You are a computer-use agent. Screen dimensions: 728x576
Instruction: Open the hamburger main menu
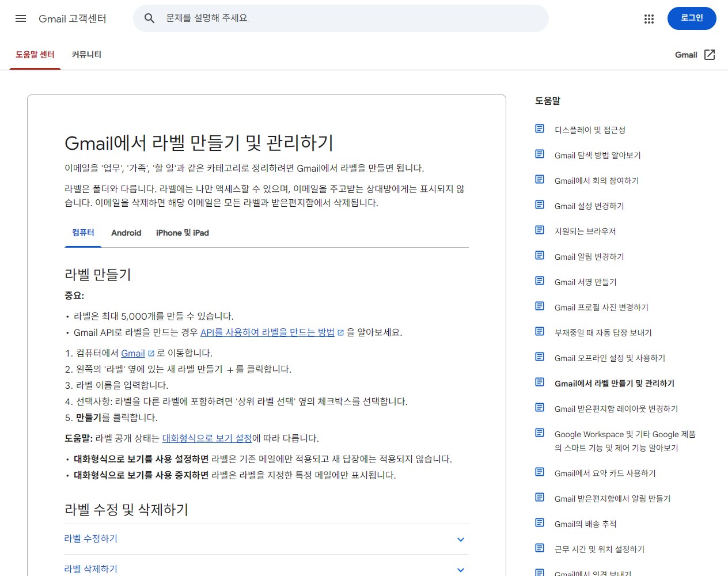(21, 18)
